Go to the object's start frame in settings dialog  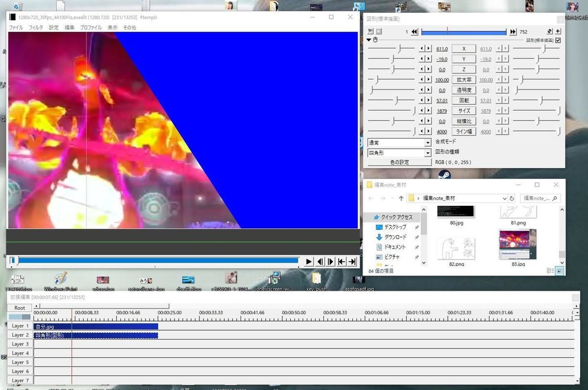pyautogui.click(x=415, y=32)
